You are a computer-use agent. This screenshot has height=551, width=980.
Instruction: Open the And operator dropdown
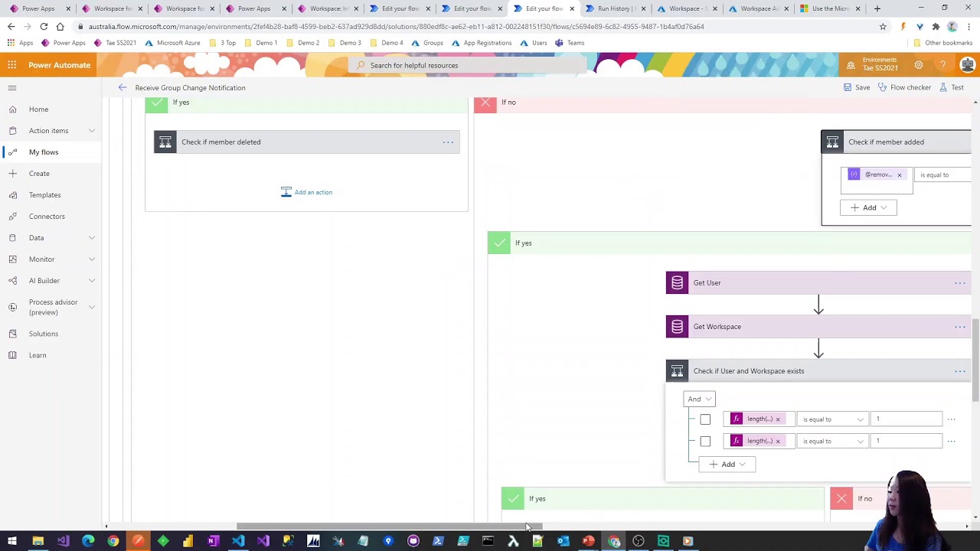pos(699,399)
